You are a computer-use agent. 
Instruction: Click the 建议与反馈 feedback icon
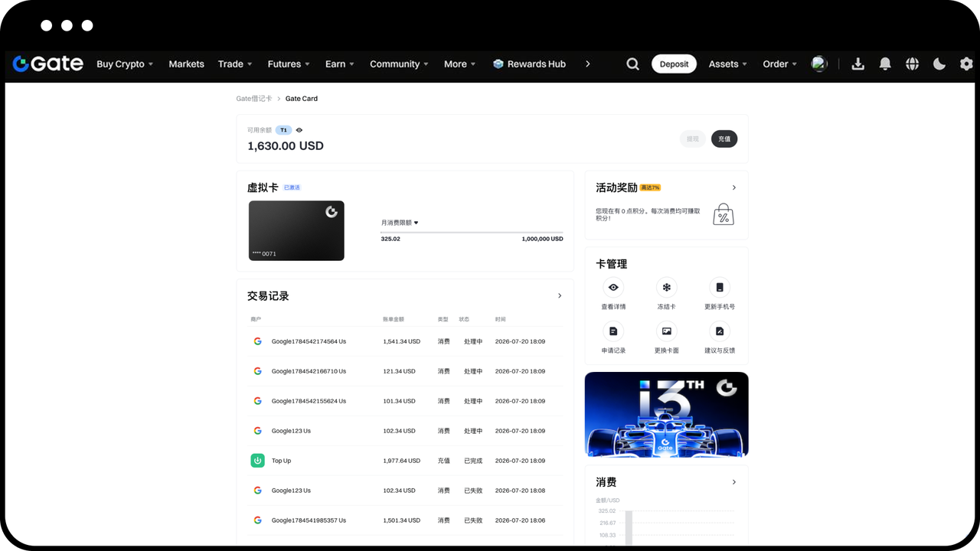click(x=720, y=331)
